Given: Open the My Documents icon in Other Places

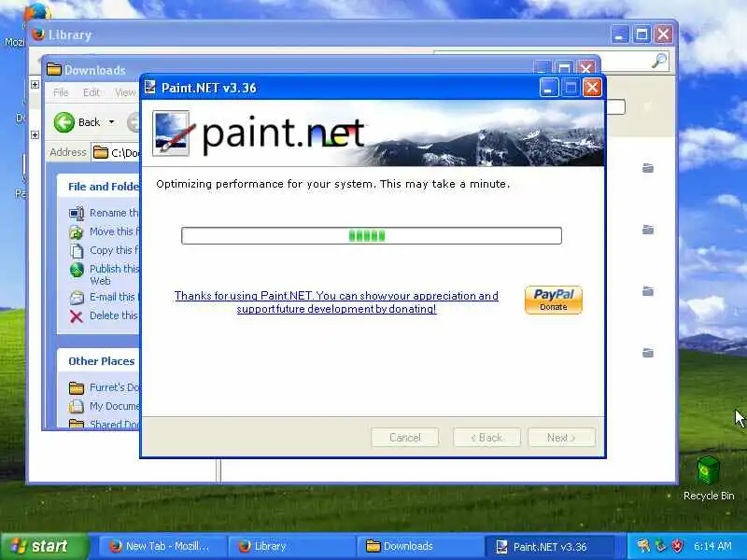Looking at the screenshot, I should click(77, 407).
